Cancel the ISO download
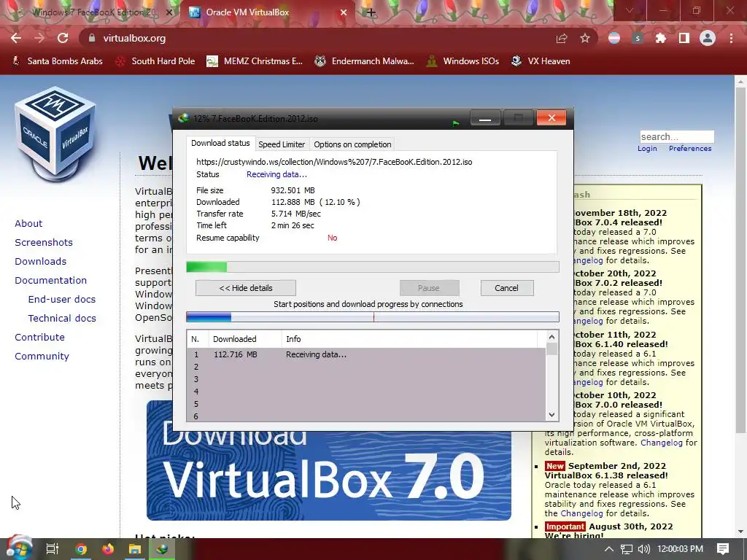 point(506,288)
